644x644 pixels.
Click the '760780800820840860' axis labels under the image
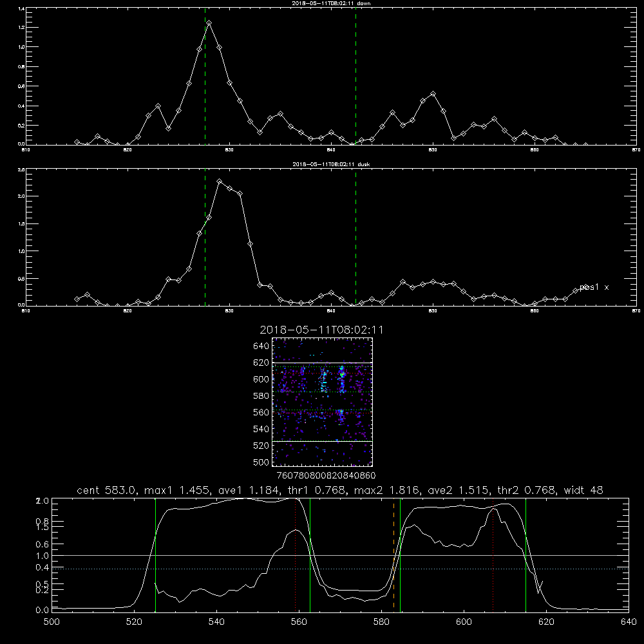pyautogui.click(x=327, y=476)
